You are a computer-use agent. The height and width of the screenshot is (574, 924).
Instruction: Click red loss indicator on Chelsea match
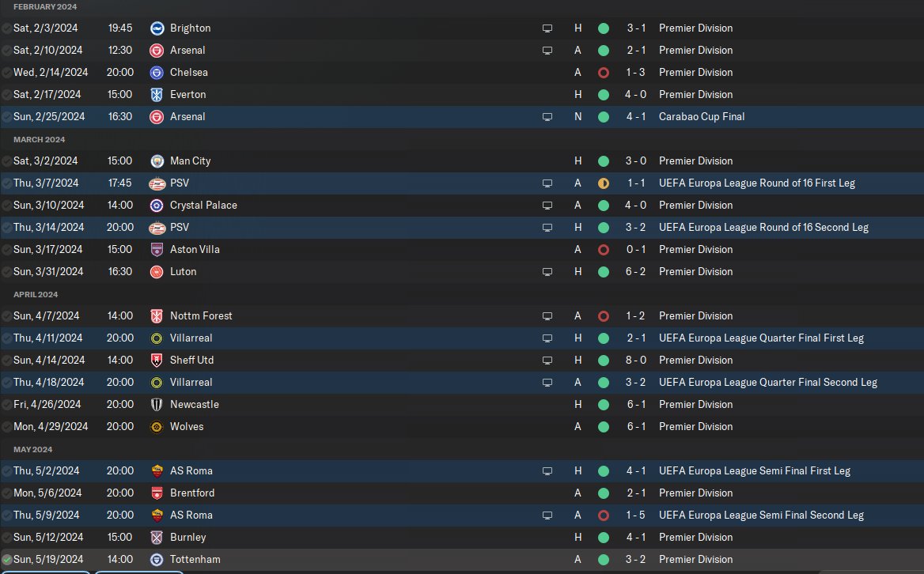[x=604, y=72]
